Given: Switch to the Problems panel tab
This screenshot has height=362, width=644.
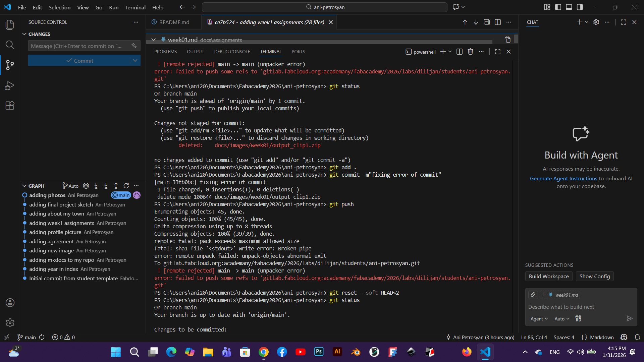Looking at the screenshot, I should [165, 52].
